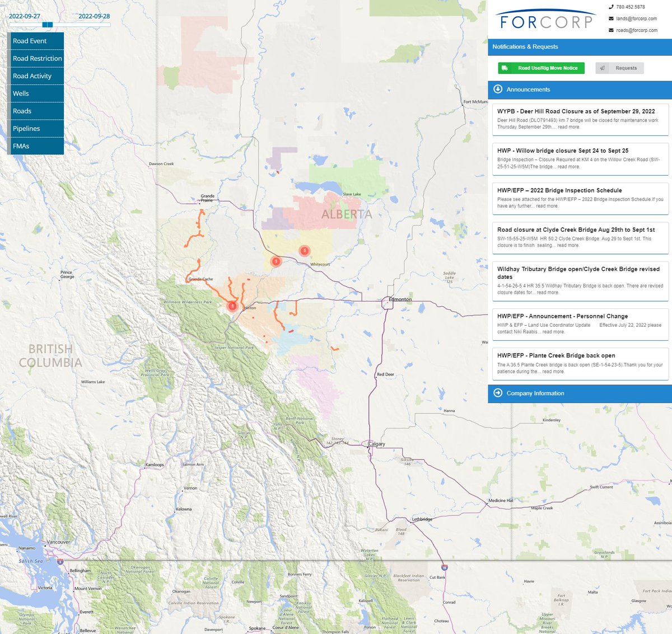Toggle the Roads layer
Image resolution: width=672 pixels, height=634 pixels.
pos(36,111)
